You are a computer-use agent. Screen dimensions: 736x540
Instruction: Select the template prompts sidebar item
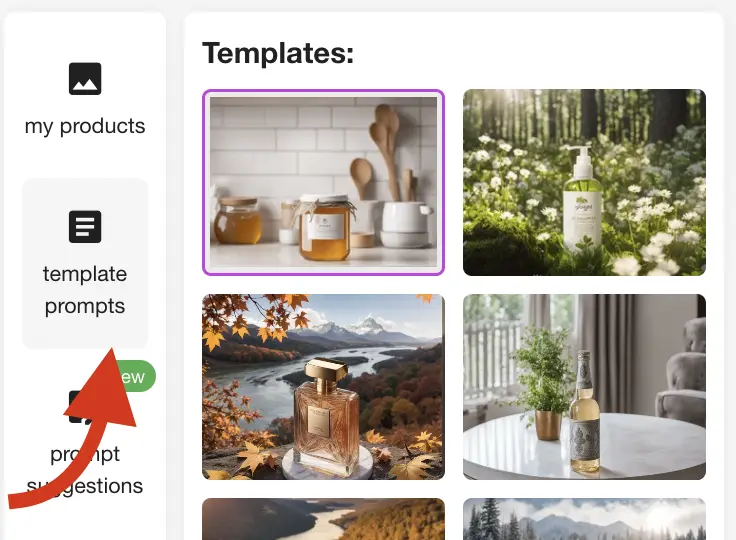[x=85, y=263]
